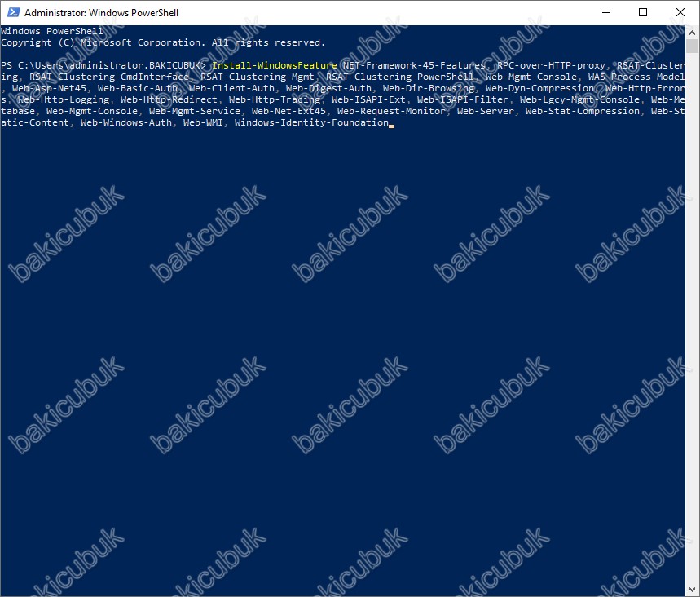Click the vertical scrollbar thumb
This screenshot has width=700, height=597.
[x=692, y=46]
